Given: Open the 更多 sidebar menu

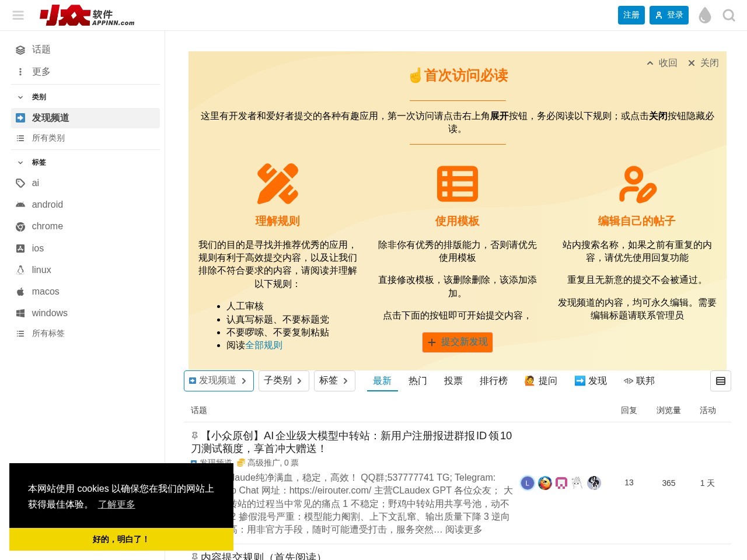Looking at the screenshot, I should [85, 72].
